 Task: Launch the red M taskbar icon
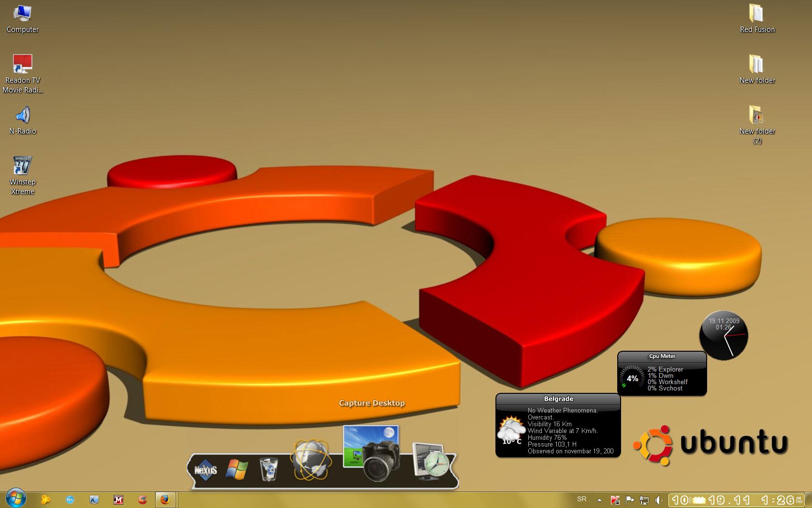[118, 499]
